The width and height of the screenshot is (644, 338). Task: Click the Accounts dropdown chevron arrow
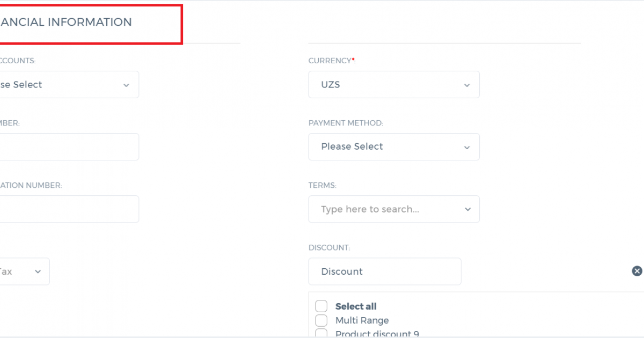[x=126, y=85]
